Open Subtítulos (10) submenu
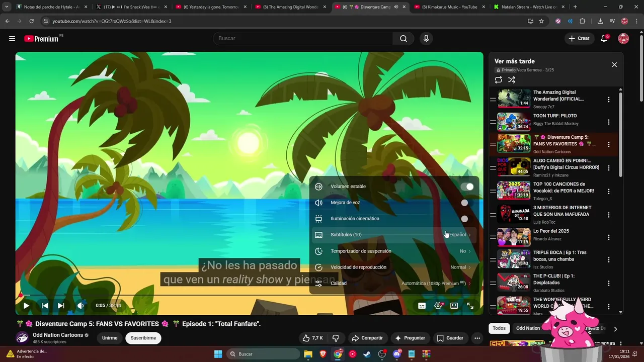 click(x=394, y=235)
